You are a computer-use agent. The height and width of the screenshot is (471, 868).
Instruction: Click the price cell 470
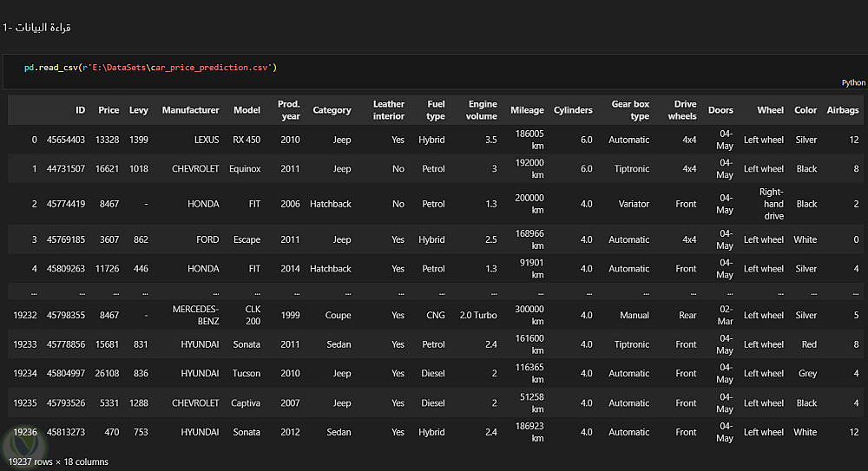point(112,432)
